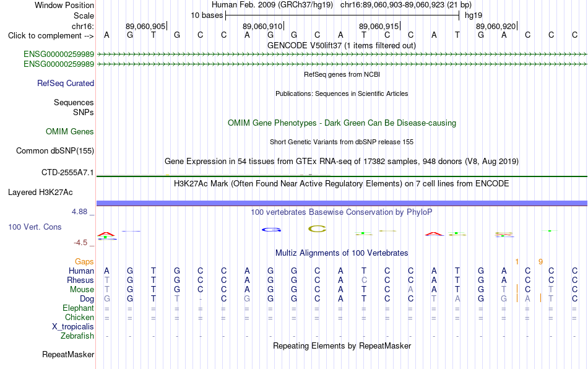Open the Common dbSNP(155) track label

point(54,150)
